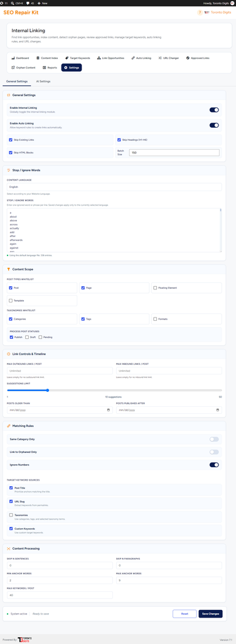236x644 pixels.
Task: Click the Suggestions Limit slider handle
Action: [x=48, y=390]
